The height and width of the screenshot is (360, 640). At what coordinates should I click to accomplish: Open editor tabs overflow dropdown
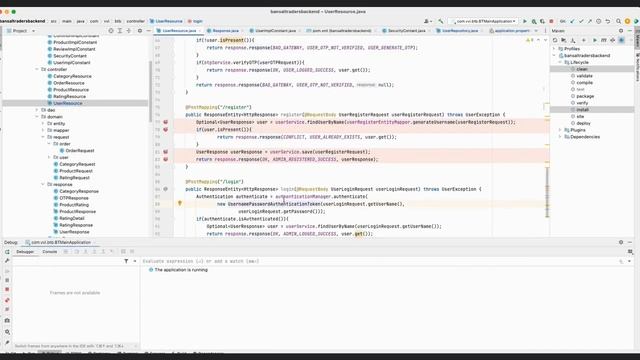click(536, 31)
